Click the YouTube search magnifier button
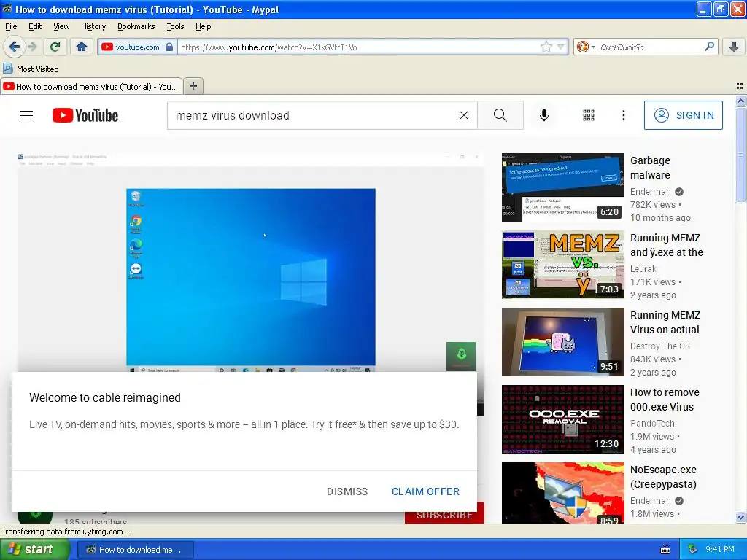This screenshot has height=560, width=747. (x=500, y=115)
